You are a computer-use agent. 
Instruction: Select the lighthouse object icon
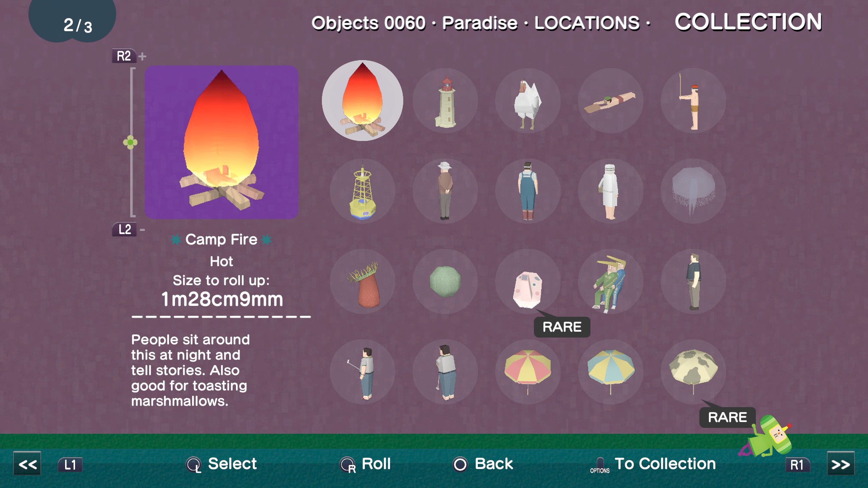(445, 101)
